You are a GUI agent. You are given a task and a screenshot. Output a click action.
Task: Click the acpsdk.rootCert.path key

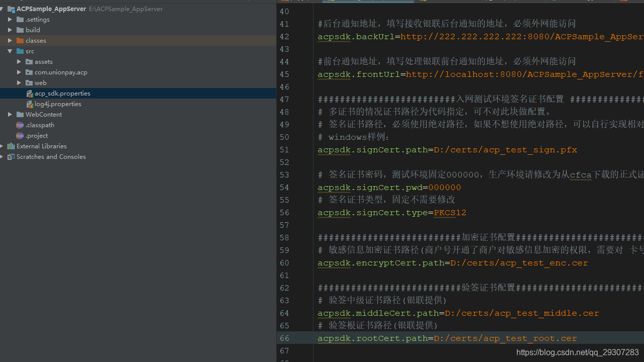click(373, 338)
